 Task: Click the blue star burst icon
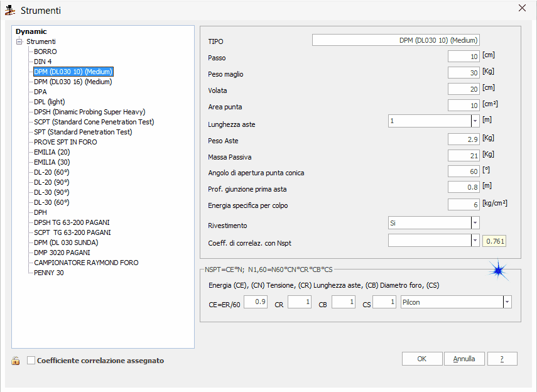tap(498, 271)
